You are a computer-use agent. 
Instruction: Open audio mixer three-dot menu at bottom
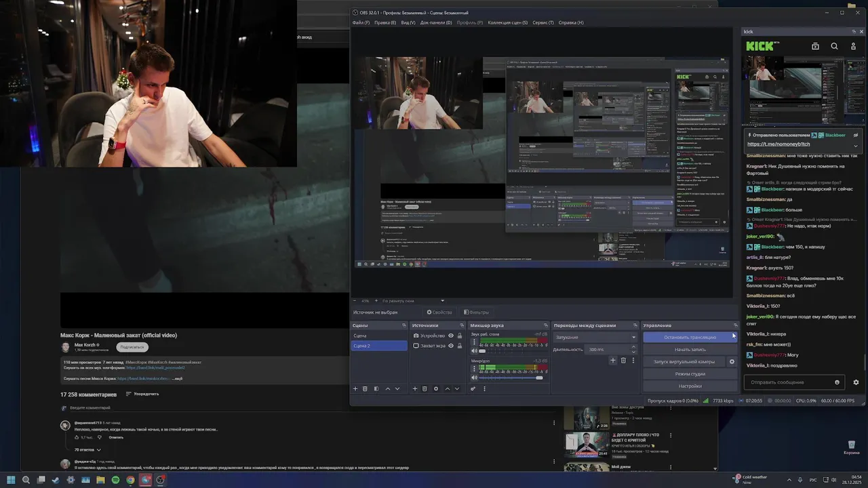pos(484,389)
